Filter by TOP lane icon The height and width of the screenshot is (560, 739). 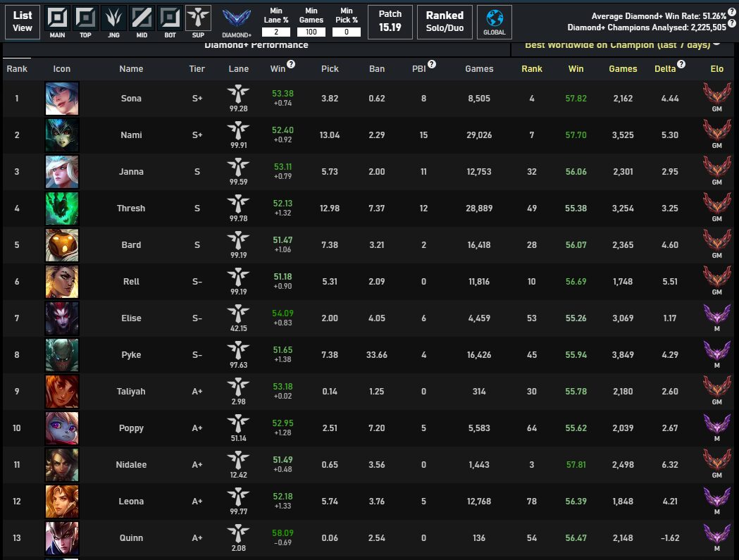(x=86, y=18)
